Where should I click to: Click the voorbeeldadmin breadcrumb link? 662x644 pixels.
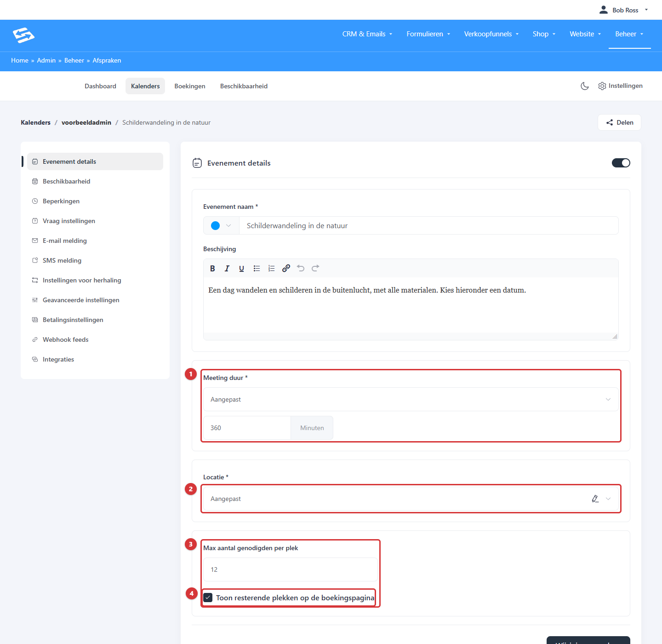86,122
